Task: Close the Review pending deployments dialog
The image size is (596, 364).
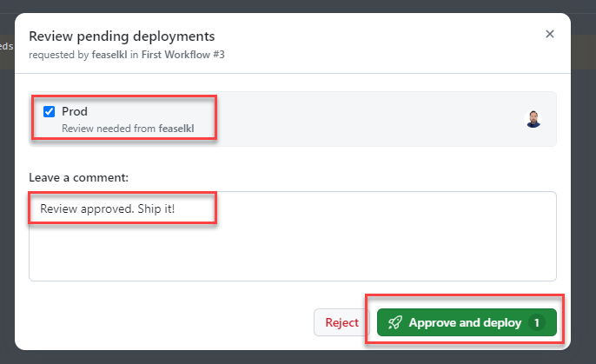Action: (x=549, y=34)
